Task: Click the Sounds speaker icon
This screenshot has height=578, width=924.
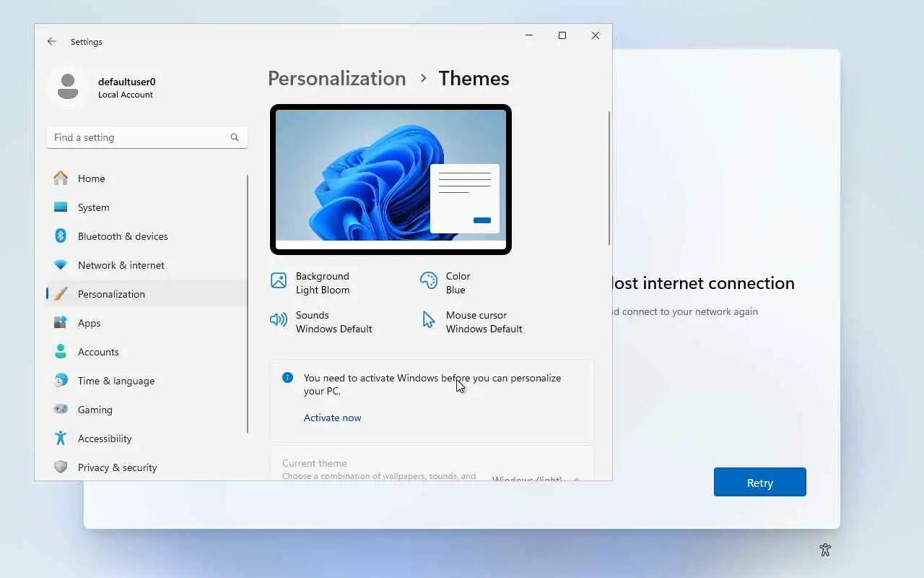Action: click(279, 319)
